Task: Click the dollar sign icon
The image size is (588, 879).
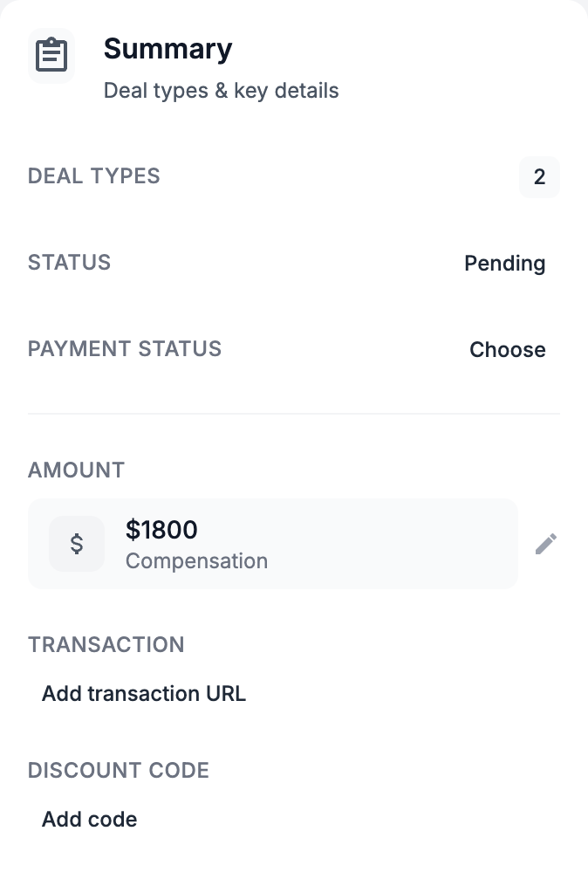Action: tap(77, 544)
